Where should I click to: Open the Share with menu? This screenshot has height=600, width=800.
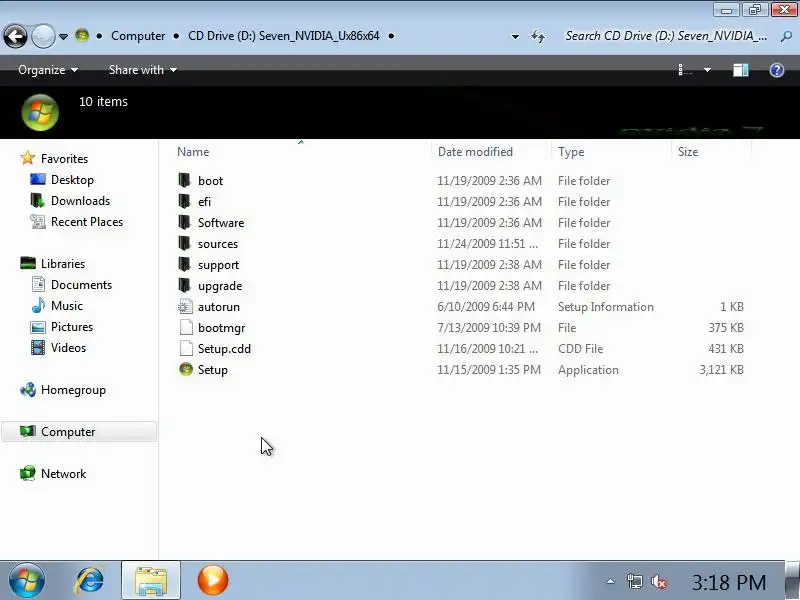pyautogui.click(x=143, y=70)
